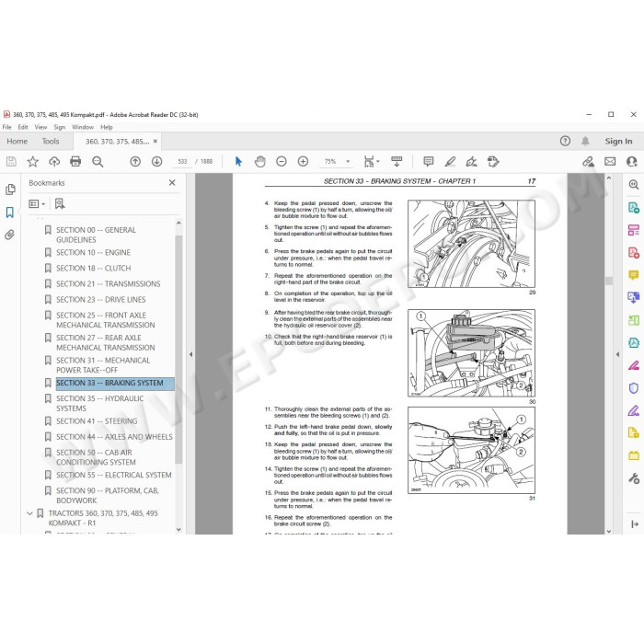This screenshot has height=644, width=644.
Task: Click the Save file icon
Action: pos(11,161)
